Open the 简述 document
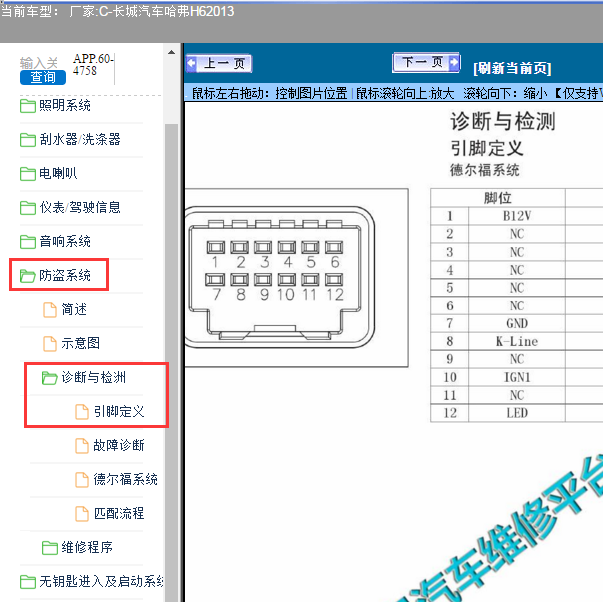Image resolution: width=603 pixels, height=602 pixels. (x=74, y=309)
